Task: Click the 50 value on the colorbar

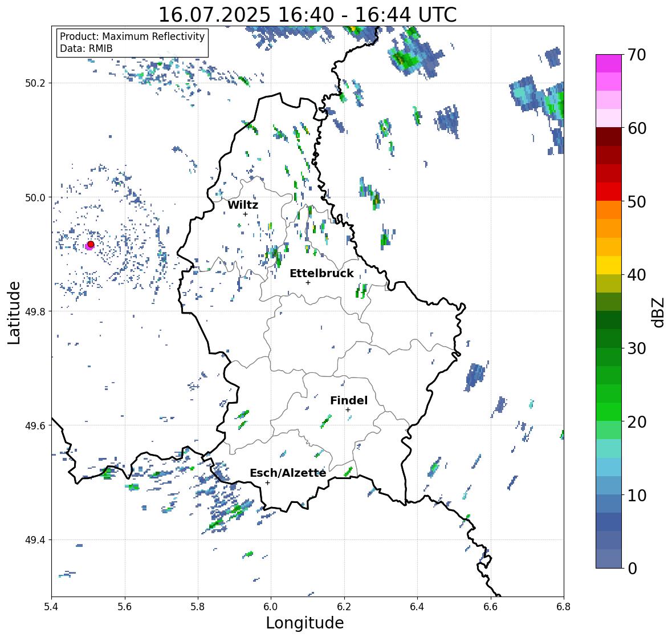Action: coord(637,202)
